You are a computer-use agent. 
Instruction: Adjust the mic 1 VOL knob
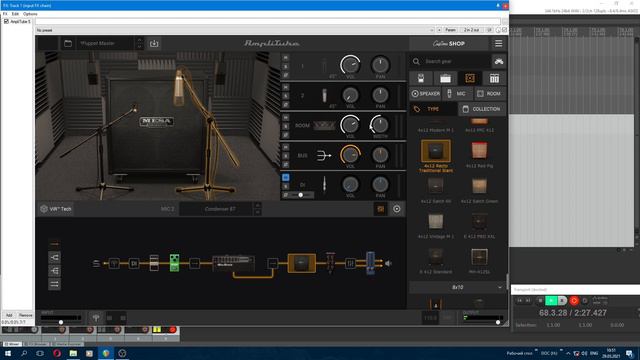coord(350,64)
